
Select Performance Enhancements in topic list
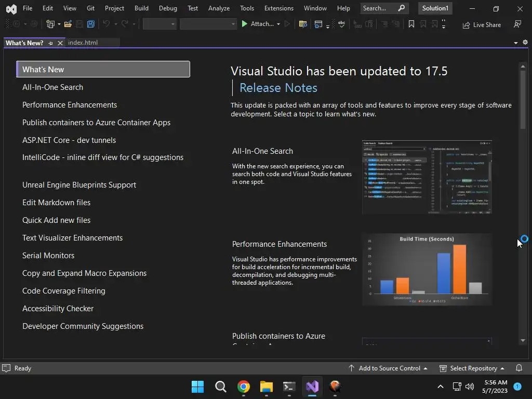(70, 105)
